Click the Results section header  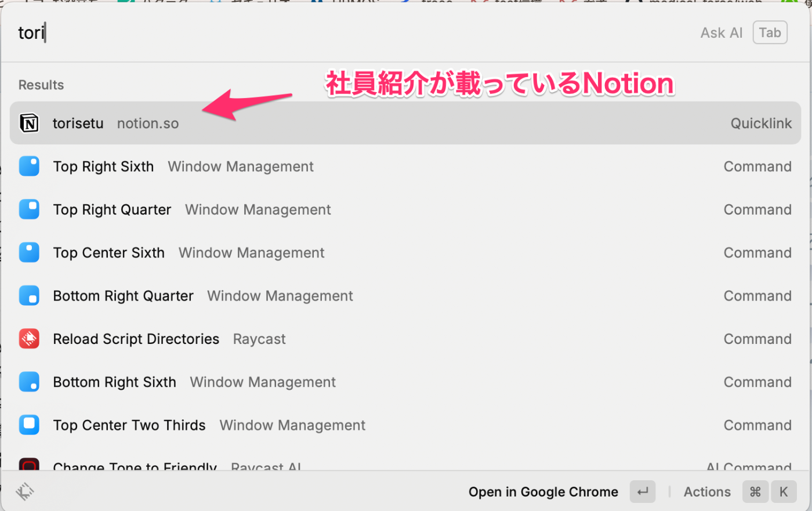[41, 85]
